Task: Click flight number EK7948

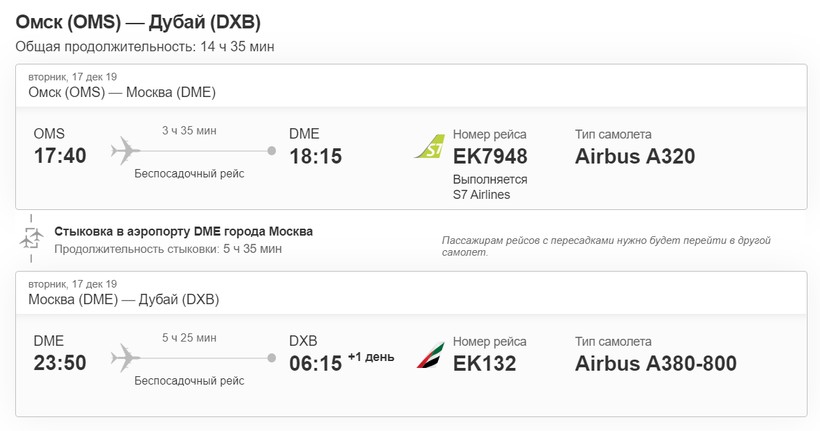Action: click(490, 156)
